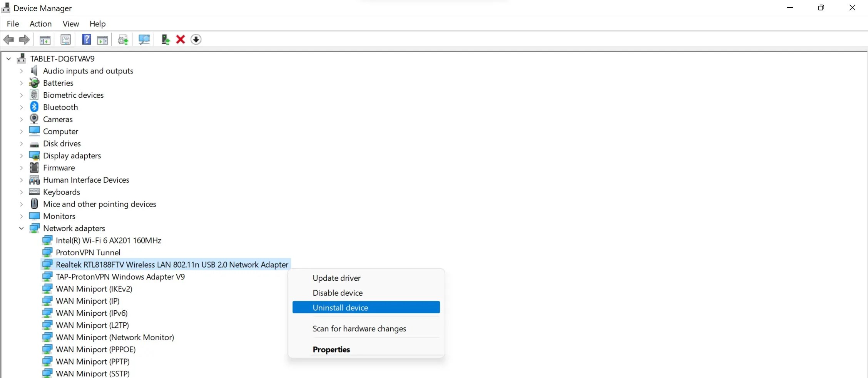Screen dimensions: 868x378
Task: Click the Forward navigation arrow
Action: coord(24,39)
